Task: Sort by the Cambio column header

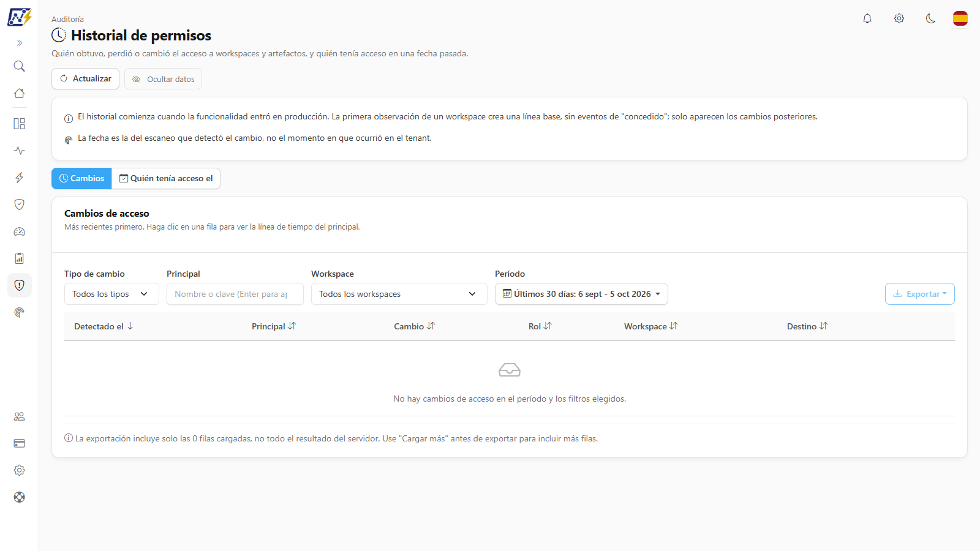Action: pos(415,326)
